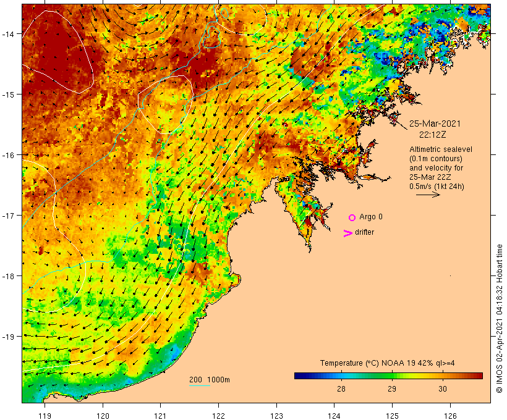Click the '200 1000m' depth legend text
Image resolution: width=507 pixels, height=420 pixels.
pos(210,380)
